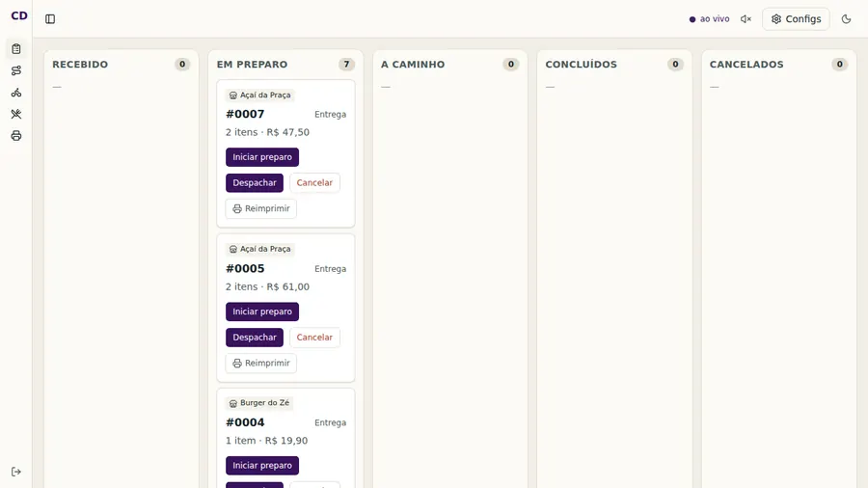Image resolution: width=868 pixels, height=488 pixels.
Task: Open the couriers bike icon in sidebar
Action: click(16, 93)
